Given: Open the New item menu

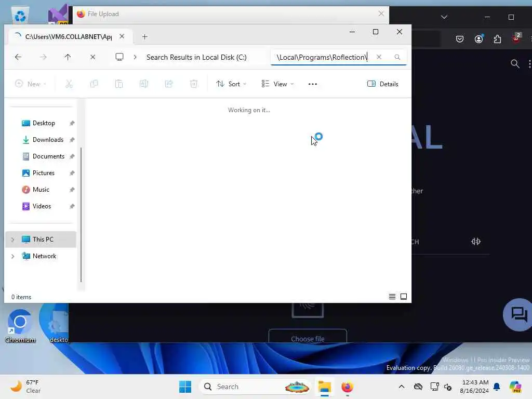Looking at the screenshot, I should pyautogui.click(x=31, y=84).
